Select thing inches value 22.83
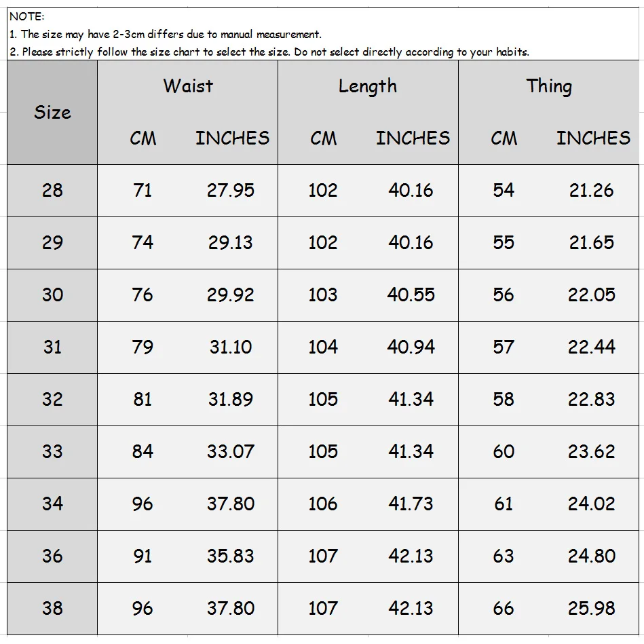Screen dimensions: 644x644 tap(592, 399)
